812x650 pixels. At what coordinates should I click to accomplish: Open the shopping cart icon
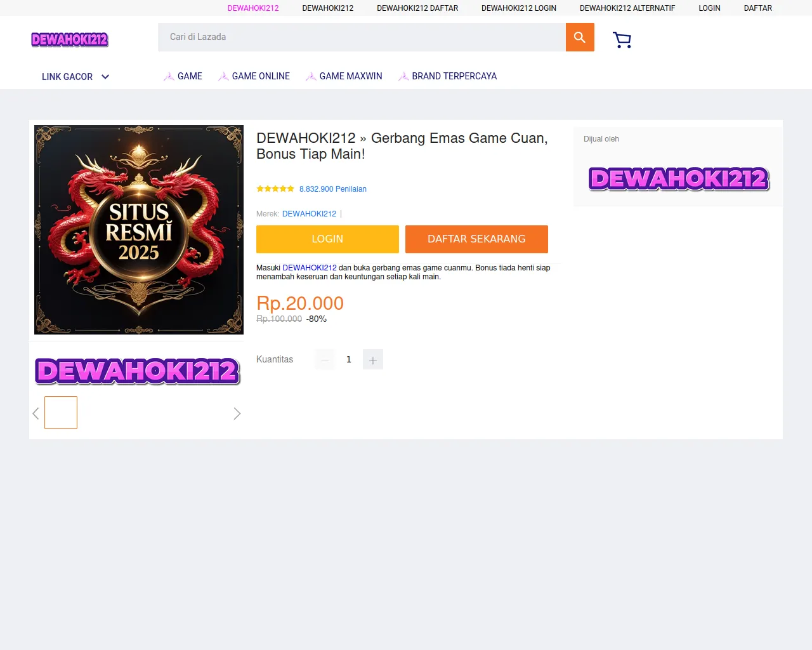[x=622, y=40]
